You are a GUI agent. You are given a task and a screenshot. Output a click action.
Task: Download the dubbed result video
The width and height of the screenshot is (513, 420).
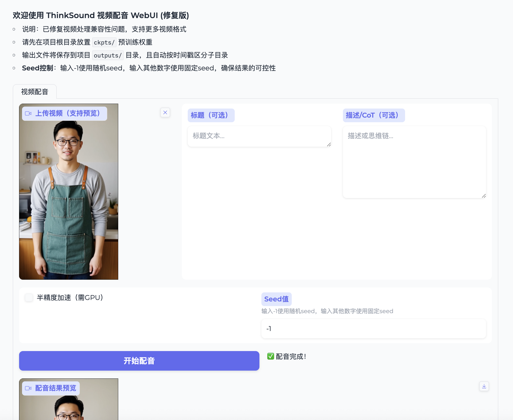[x=484, y=386]
